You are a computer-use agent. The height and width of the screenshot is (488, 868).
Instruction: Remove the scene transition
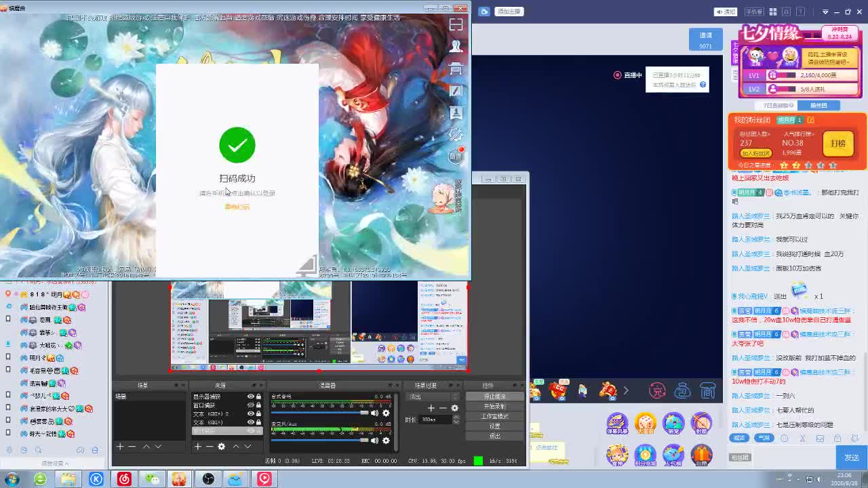pyautogui.click(x=443, y=408)
